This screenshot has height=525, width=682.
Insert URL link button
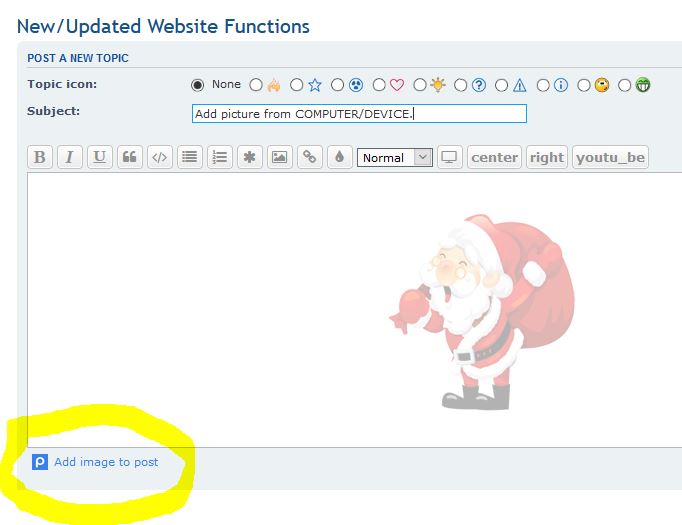tap(310, 157)
